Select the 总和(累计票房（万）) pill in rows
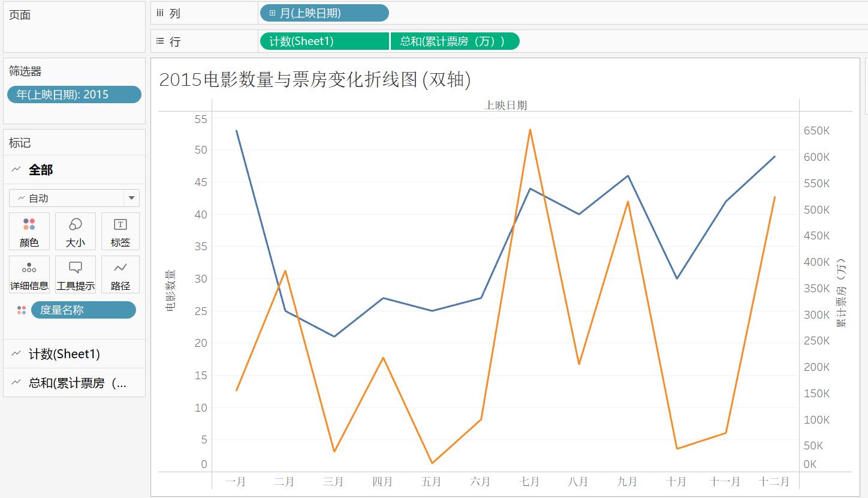Image resolution: width=868 pixels, height=498 pixels. click(455, 41)
